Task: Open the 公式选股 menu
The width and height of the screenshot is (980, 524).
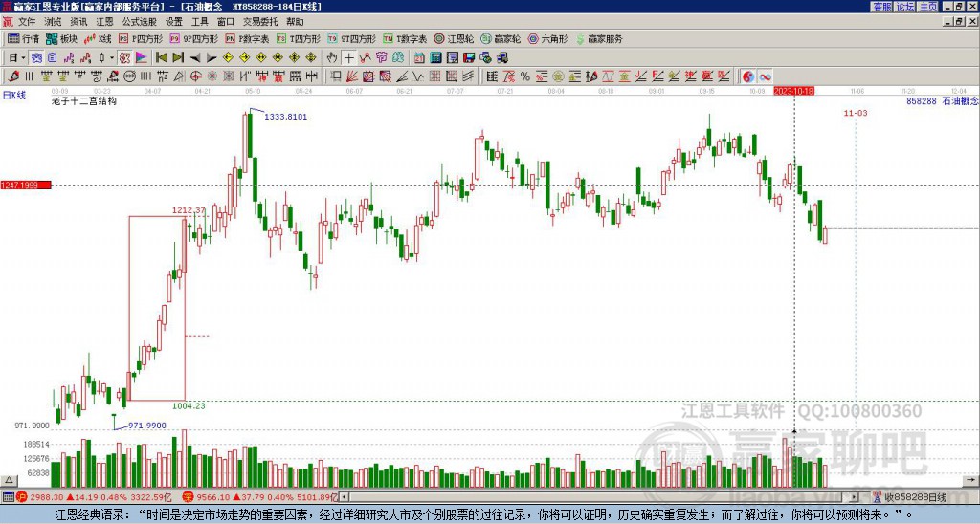Action: 140,22
